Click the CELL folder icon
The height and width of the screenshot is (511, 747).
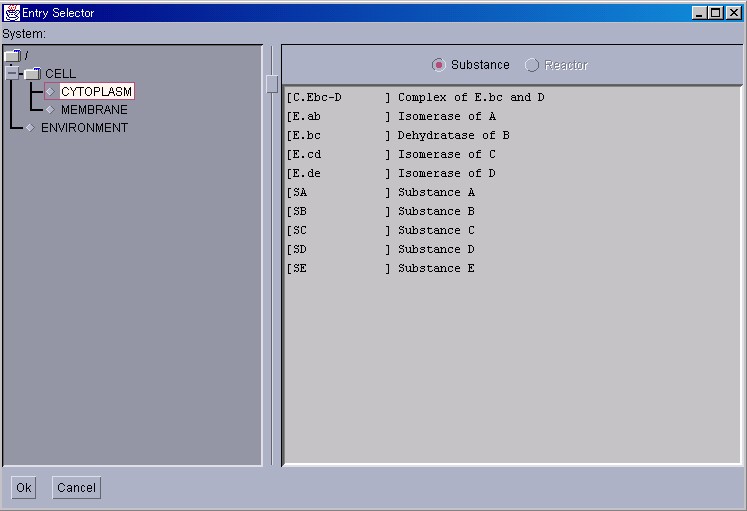coord(32,74)
